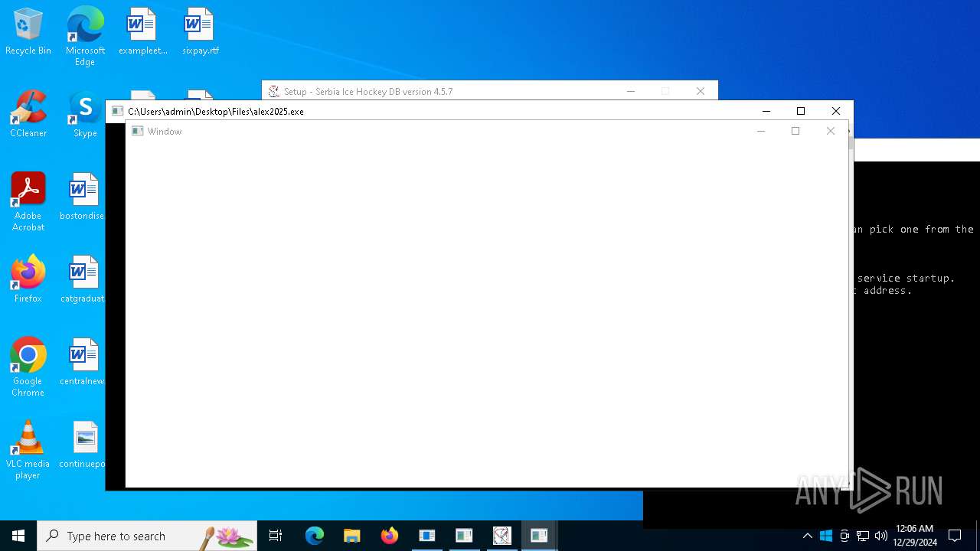Open the Adobe Acrobat desktop shortcut
This screenshot has height=551, width=980.
coord(28,202)
